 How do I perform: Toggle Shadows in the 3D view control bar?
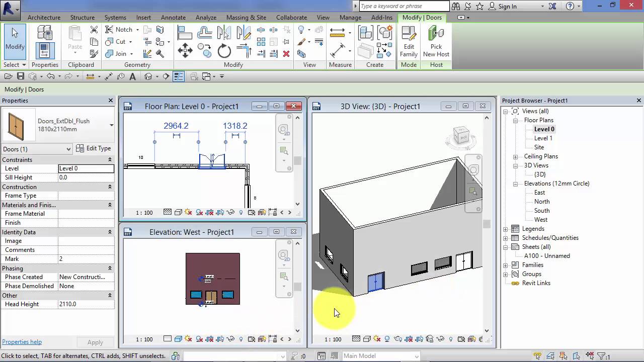pyautogui.click(x=387, y=339)
